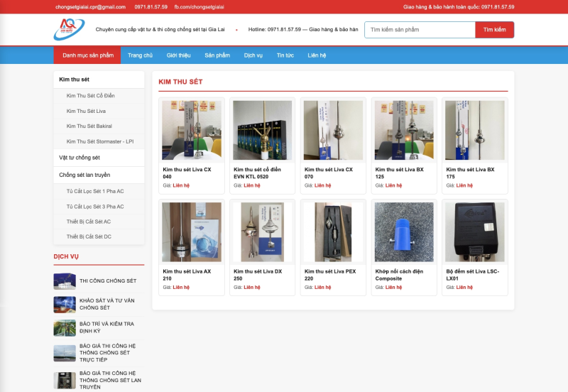Open Khớp nối cách điện Composite title
568x392 pixels.
399,275
